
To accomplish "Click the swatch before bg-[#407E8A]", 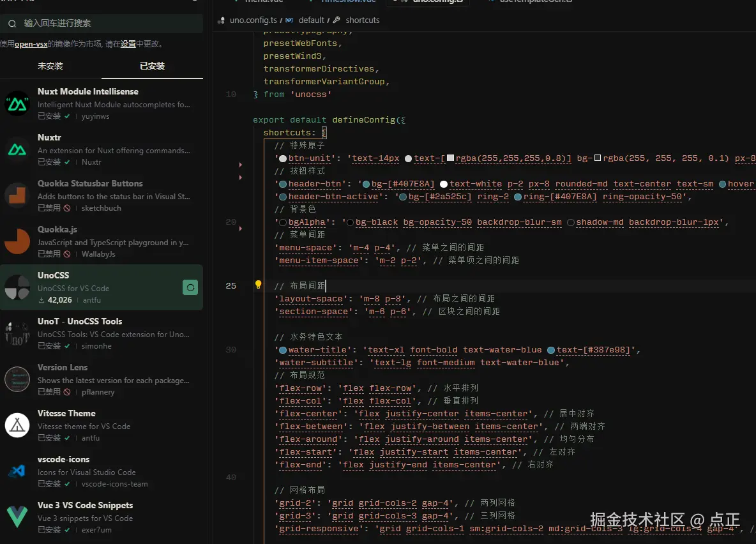I will [366, 185].
